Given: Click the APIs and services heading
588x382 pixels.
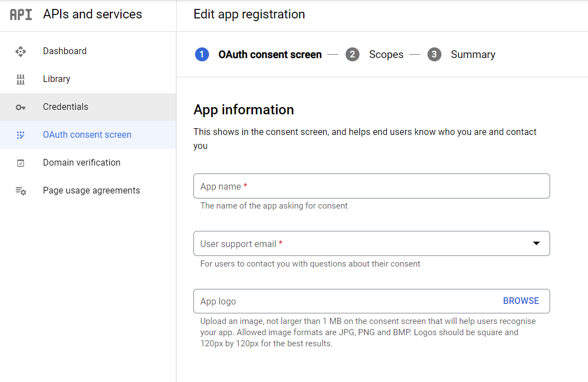Looking at the screenshot, I should click(93, 14).
